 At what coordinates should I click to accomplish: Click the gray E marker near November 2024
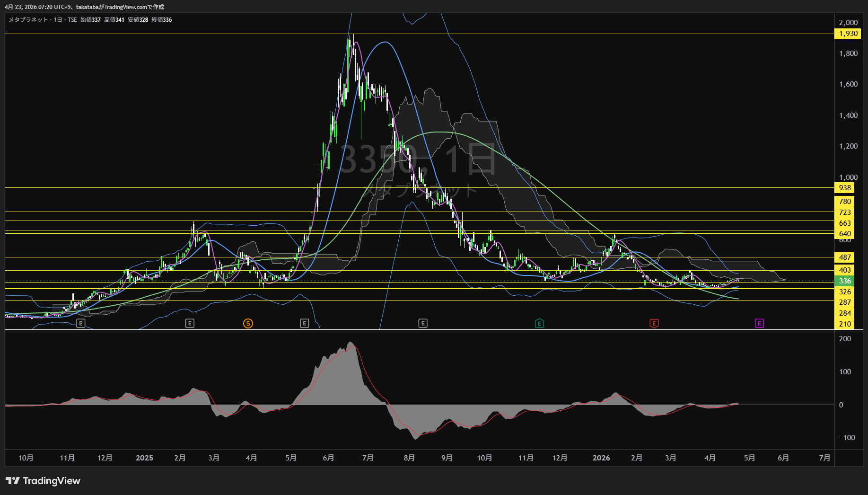[81, 323]
